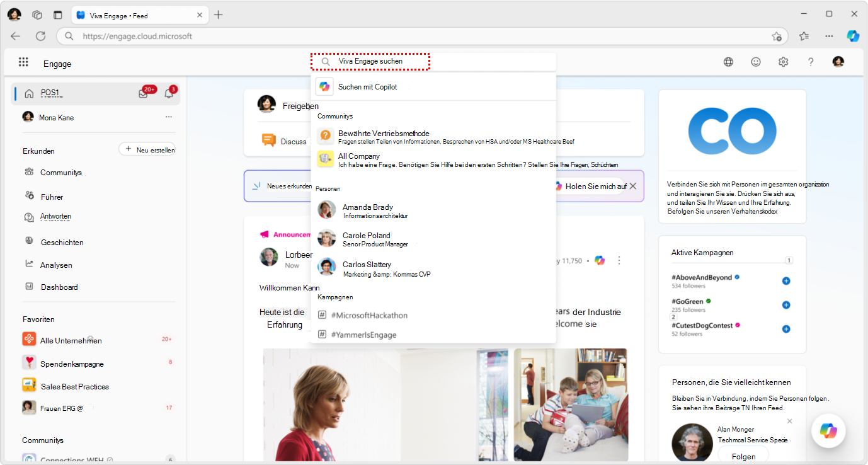Open the #AboveAndBeyond campaign link

pyautogui.click(x=702, y=277)
